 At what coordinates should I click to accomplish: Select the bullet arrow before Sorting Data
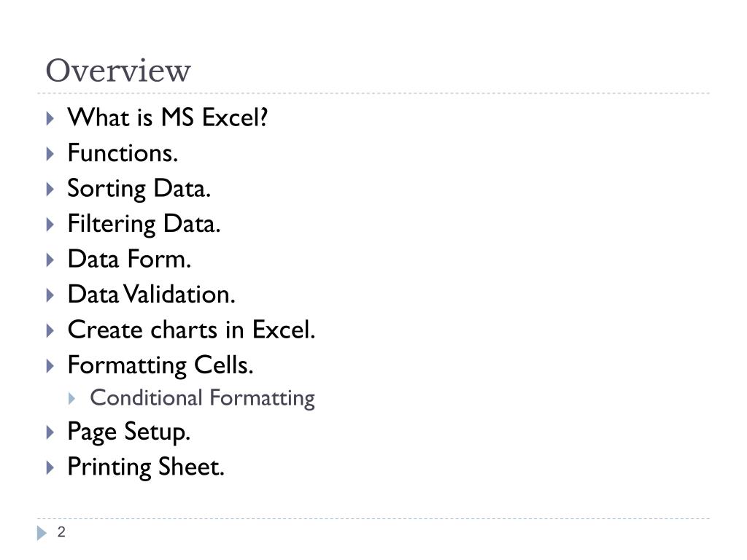50,189
